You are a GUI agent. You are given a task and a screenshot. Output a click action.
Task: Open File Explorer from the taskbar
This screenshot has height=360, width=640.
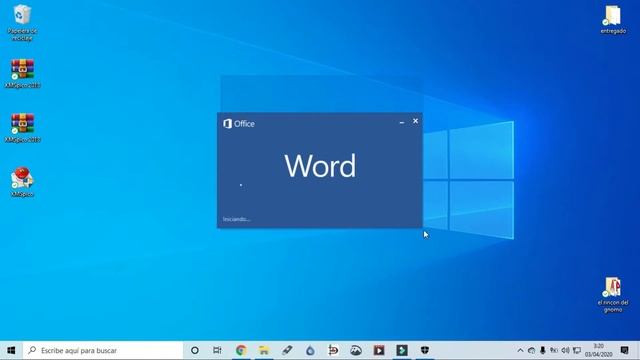[x=264, y=350]
